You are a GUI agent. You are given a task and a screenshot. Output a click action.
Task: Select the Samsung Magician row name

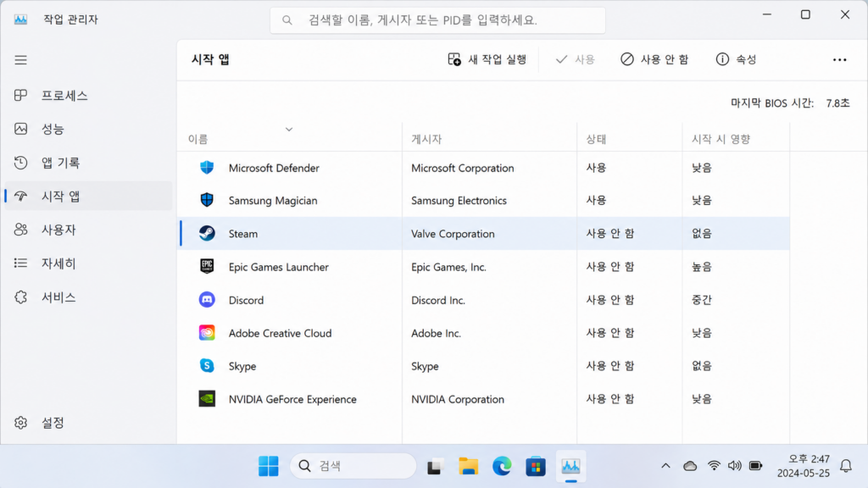273,201
